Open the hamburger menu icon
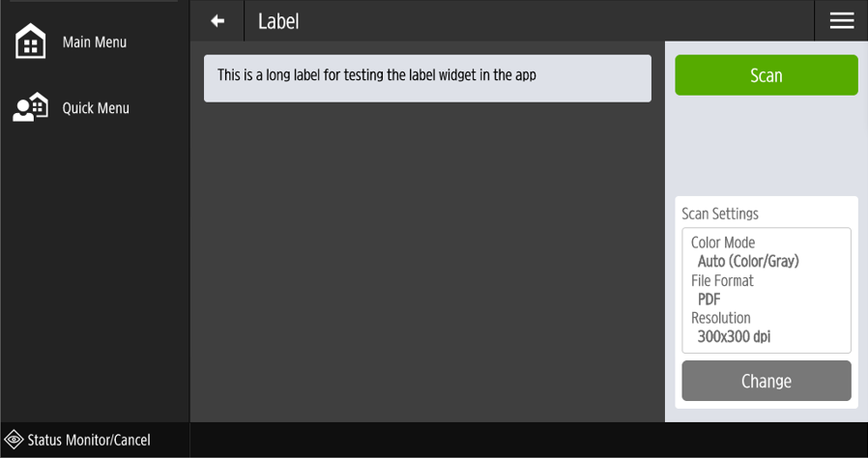Viewport: 868px width, 458px height. pos(841,21)
